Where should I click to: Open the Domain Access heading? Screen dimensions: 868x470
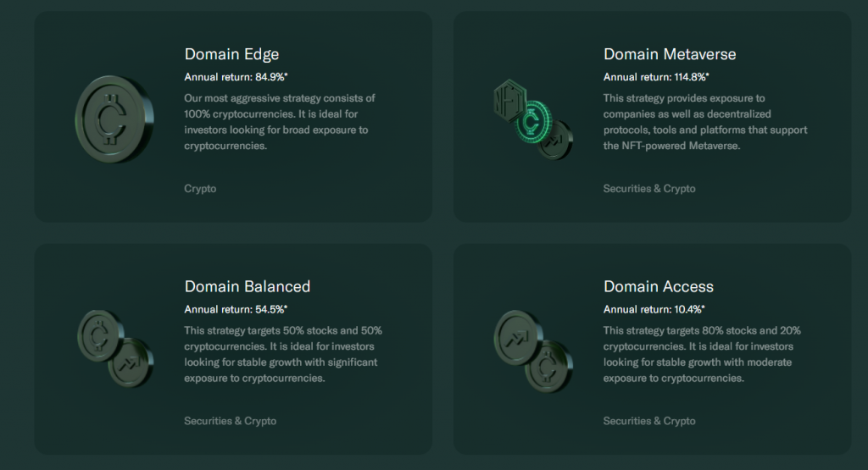point(658,286)
